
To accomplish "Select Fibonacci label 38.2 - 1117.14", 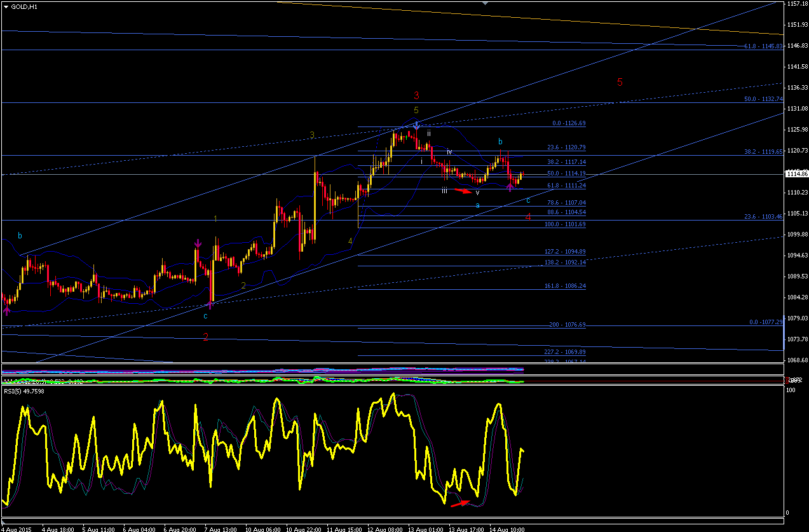I will point(566,162).
